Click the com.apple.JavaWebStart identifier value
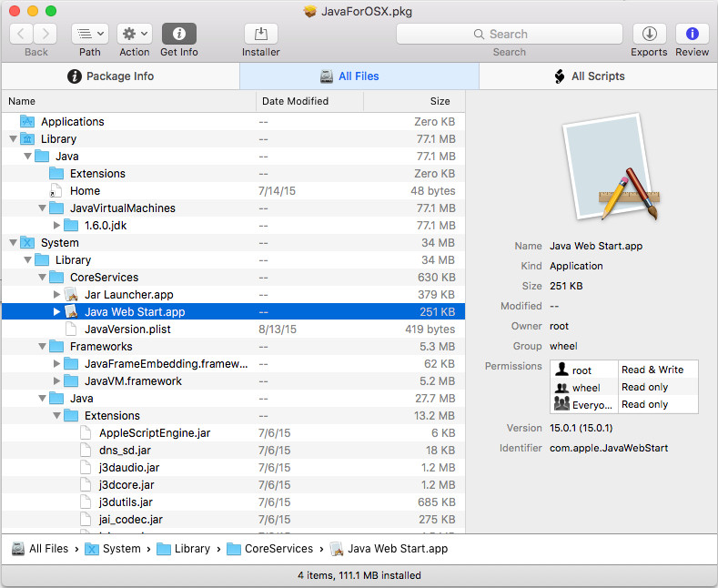This screenshot has height=588, width=718. click(x=609, y=448)
